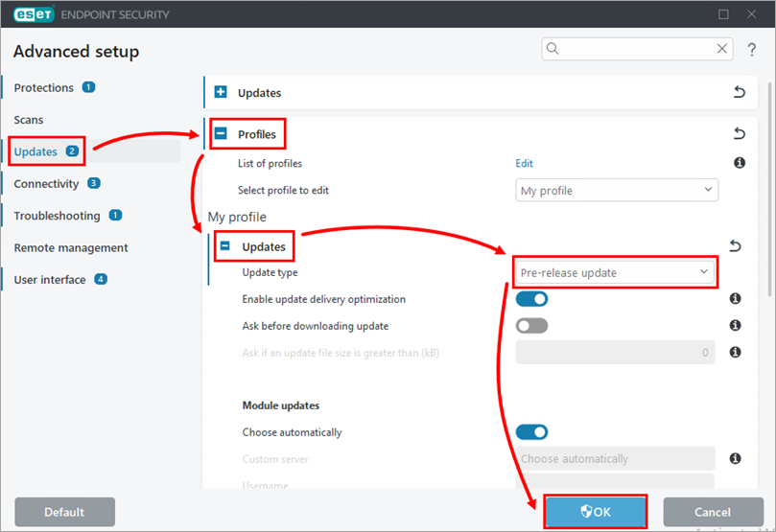Open the Protections category

44,87
